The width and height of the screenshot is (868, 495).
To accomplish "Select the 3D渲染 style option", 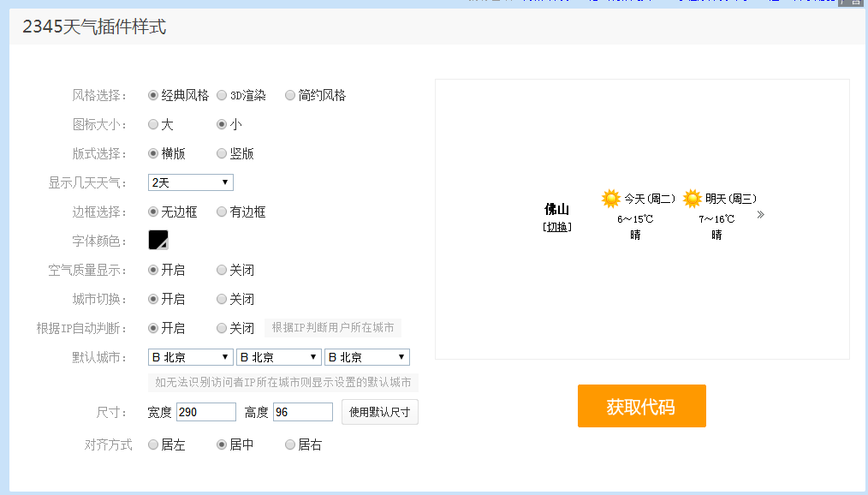I will (x=222, y=95).
